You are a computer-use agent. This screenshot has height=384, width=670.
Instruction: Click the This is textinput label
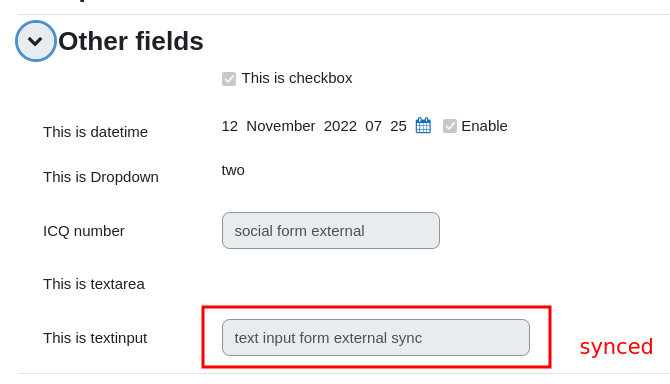95,338
